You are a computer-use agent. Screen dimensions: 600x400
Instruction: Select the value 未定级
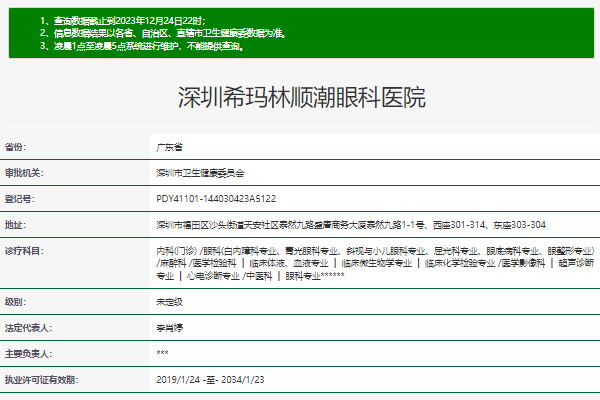pos(170,302)
